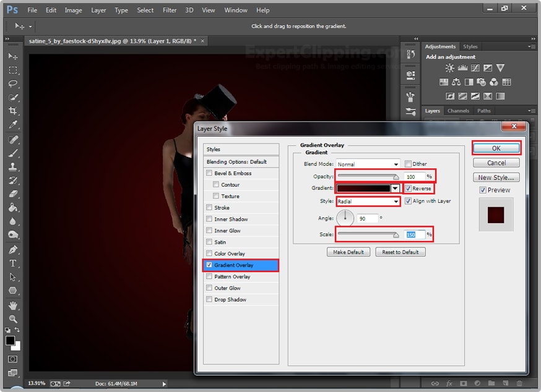Select the Clone Stamp tool
The height and width of the screenshot is (392, 541).
coord(12,167)
